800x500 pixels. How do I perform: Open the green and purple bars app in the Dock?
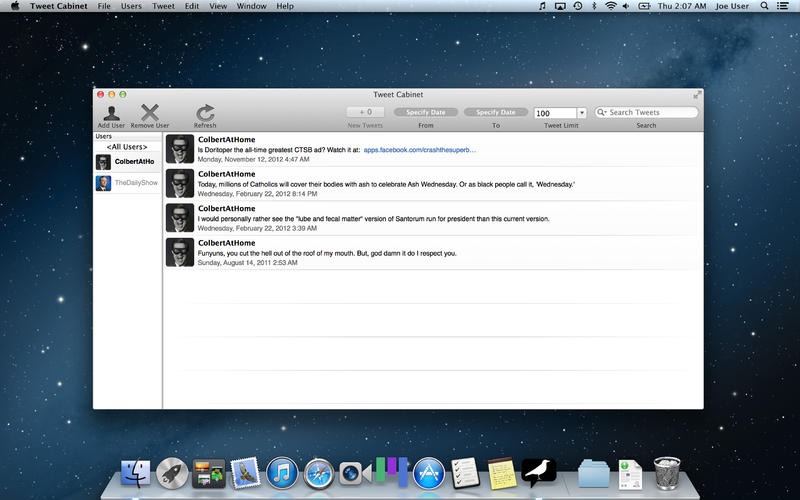tap(392, 472)
